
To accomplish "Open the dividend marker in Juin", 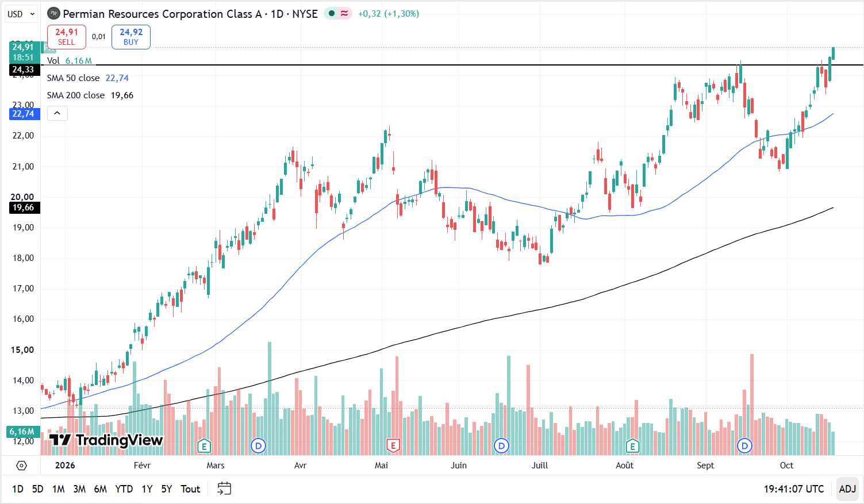I will click(502, 445).
